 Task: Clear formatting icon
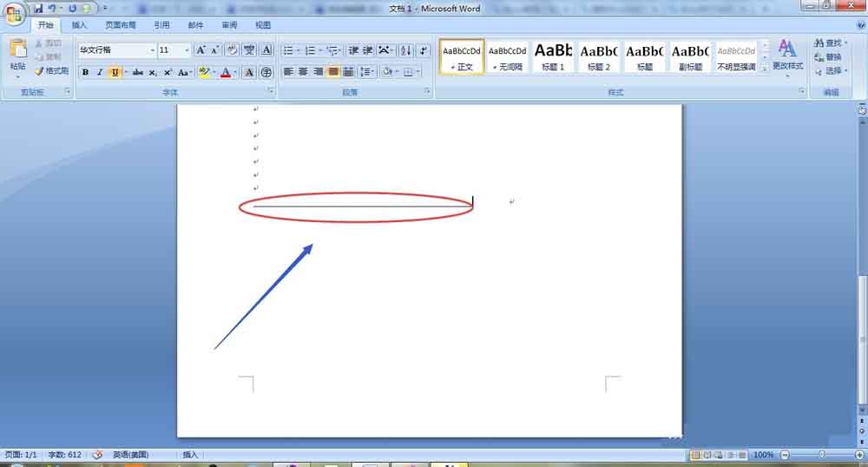click(232, 50)
